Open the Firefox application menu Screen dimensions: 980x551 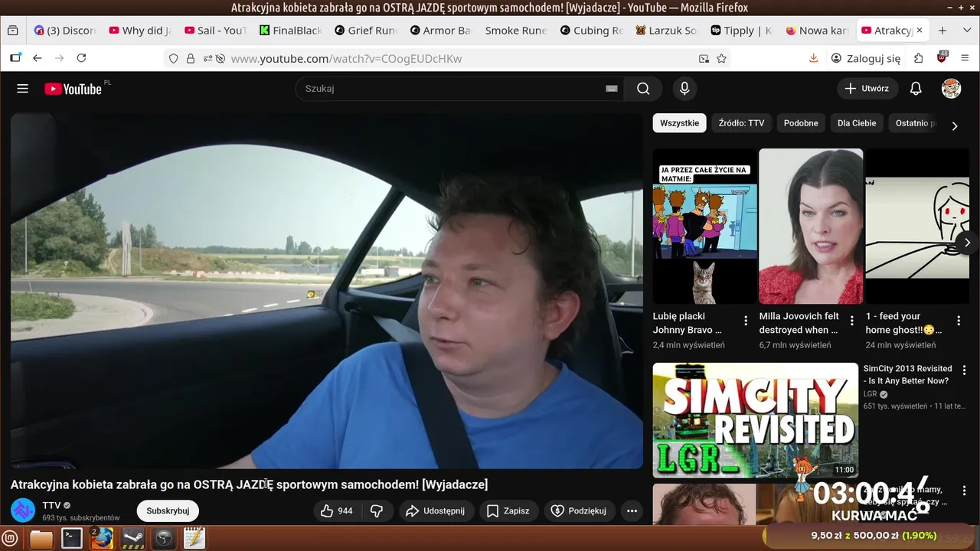pyautogui.click(x=965, y=58)
